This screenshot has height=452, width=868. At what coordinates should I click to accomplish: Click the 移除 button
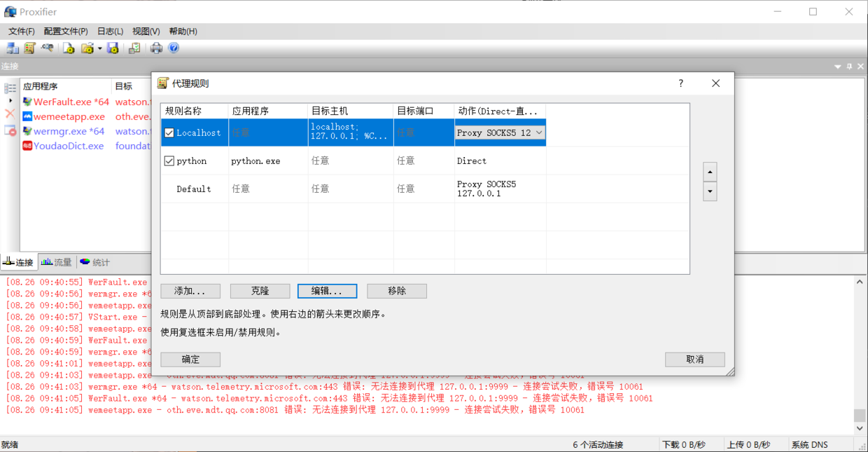point(397,291)
